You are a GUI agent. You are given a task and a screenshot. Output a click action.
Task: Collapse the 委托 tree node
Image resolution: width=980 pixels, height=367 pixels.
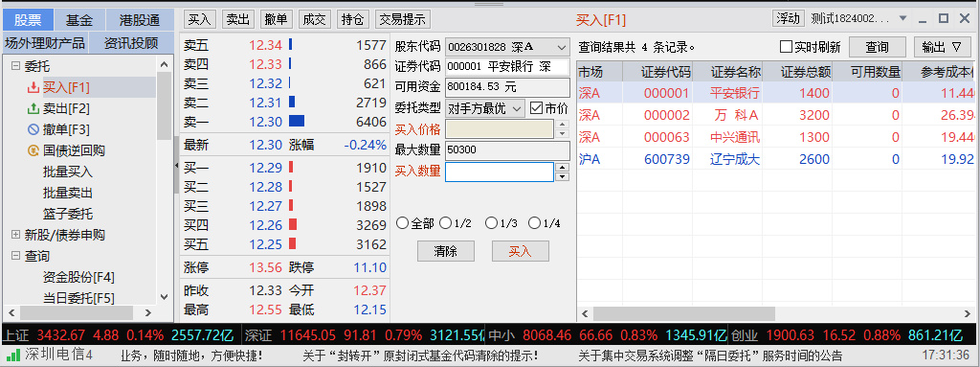(x=15, y=66)
